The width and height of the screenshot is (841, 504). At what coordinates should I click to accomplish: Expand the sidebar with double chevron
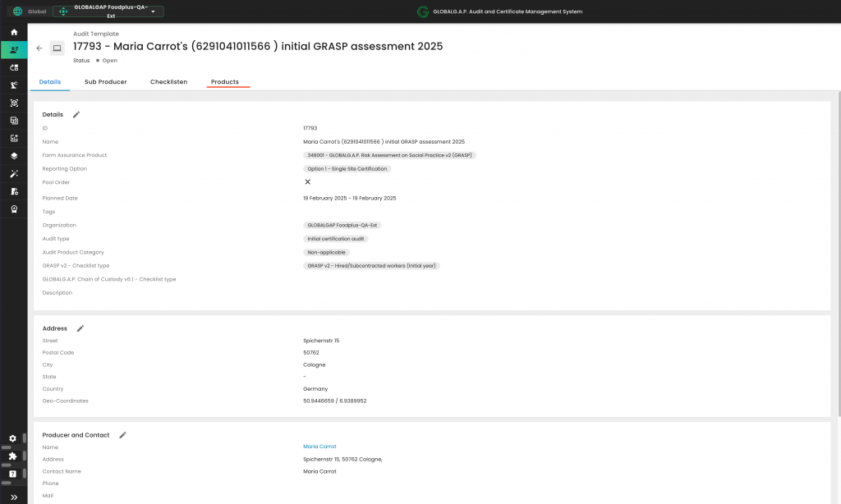(14, 497)
